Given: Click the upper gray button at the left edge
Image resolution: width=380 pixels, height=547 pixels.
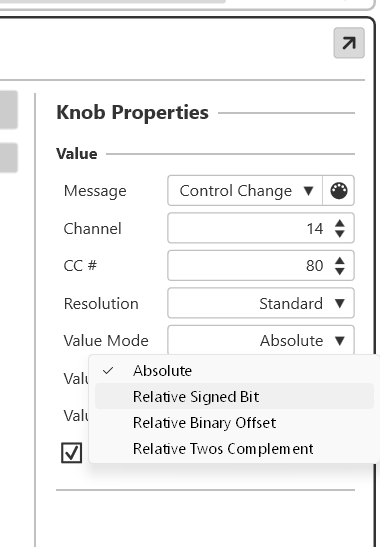Looking at the screenshot, I should pyautogui.click(x=8, y=110).
